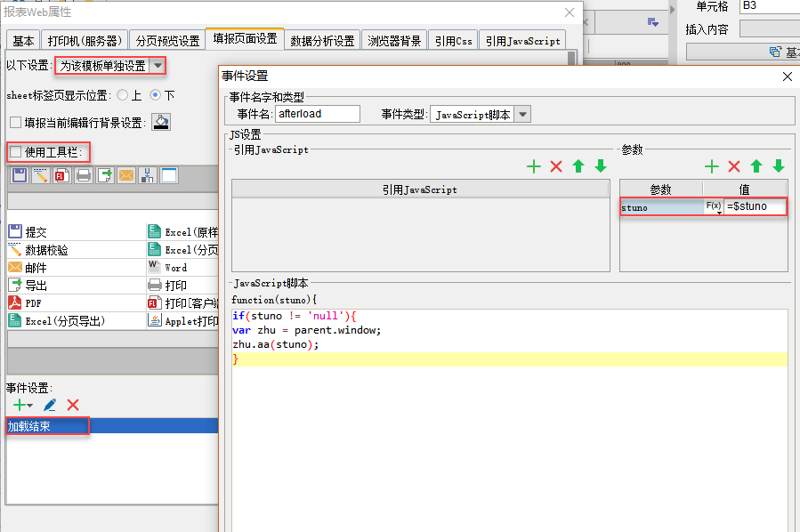800x532 pixels.
Task: Click the =$stuno parameter value cell
Action: click(x=756, y=206)
